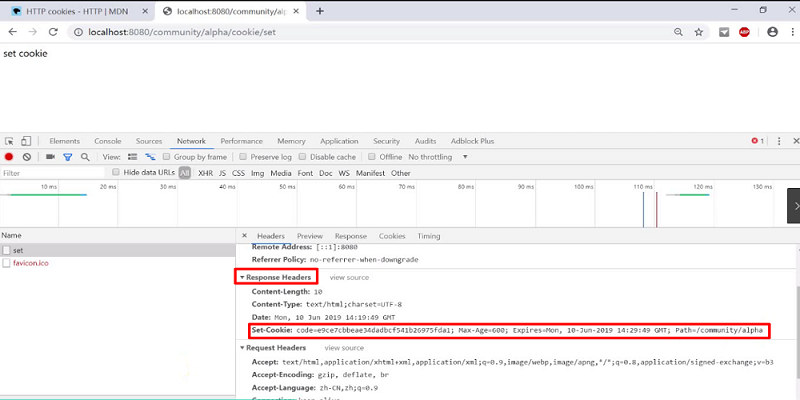Show the Response tab of the request
This screenshot has width=800, height=400.
point(351,236)
